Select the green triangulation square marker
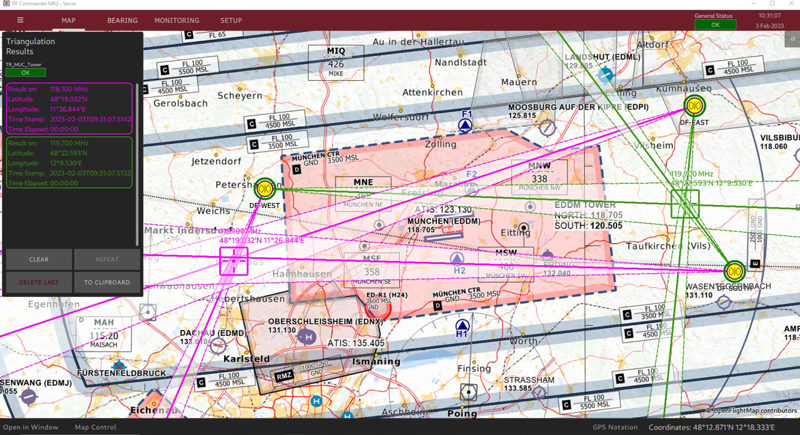 click(x=685, y=204)
